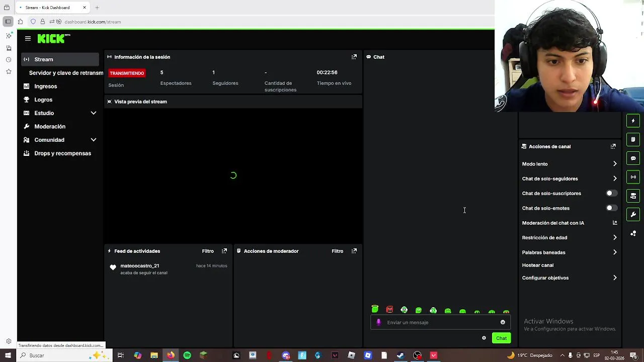
Task: Click the Seguidores label
Action: tap(225, 83)
